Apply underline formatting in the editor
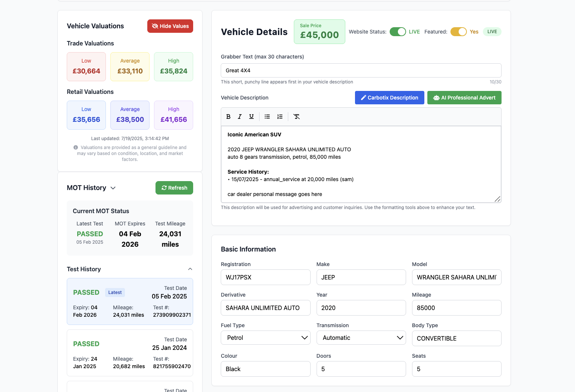575x392 pixels. (x=251, y=116)
